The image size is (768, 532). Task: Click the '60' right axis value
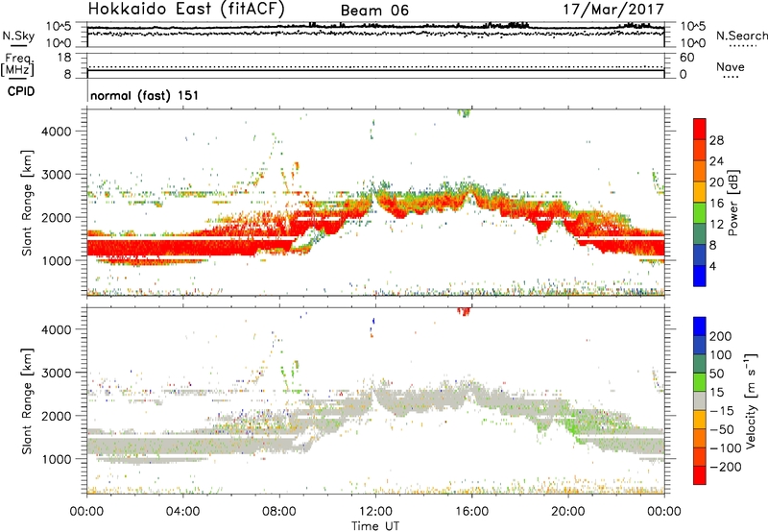(687, 58)
